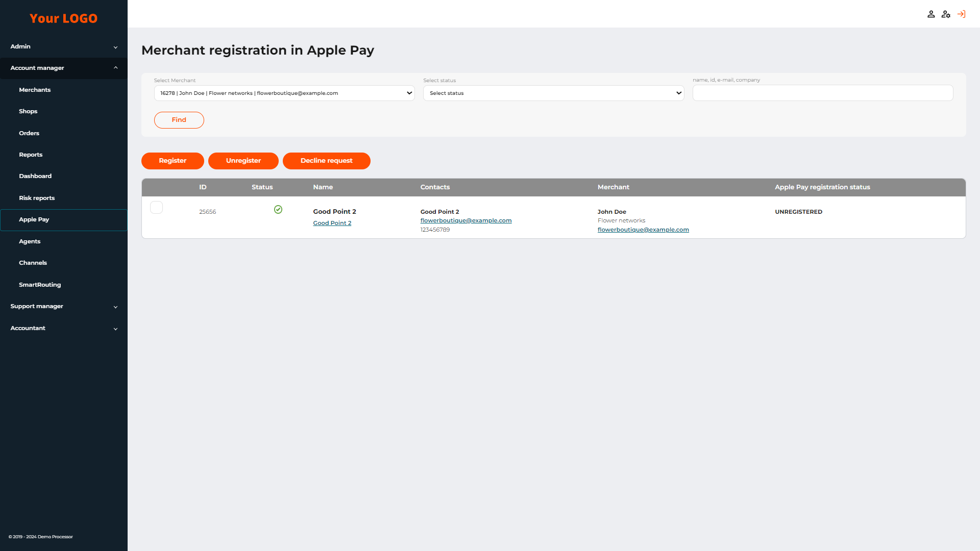
Task: Expand the Accountant section chevron
Action: (115, 329)
